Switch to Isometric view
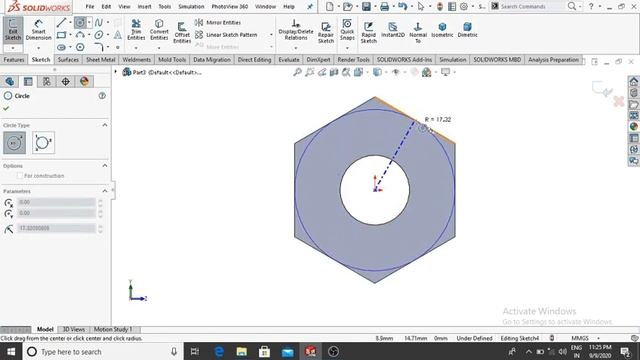Image resolution: width=640 pixels, height=360 pixels. click(x=442, y=30)
